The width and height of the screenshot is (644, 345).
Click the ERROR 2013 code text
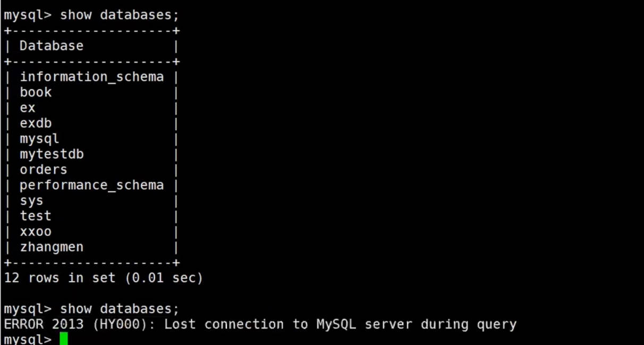[44, 324]
